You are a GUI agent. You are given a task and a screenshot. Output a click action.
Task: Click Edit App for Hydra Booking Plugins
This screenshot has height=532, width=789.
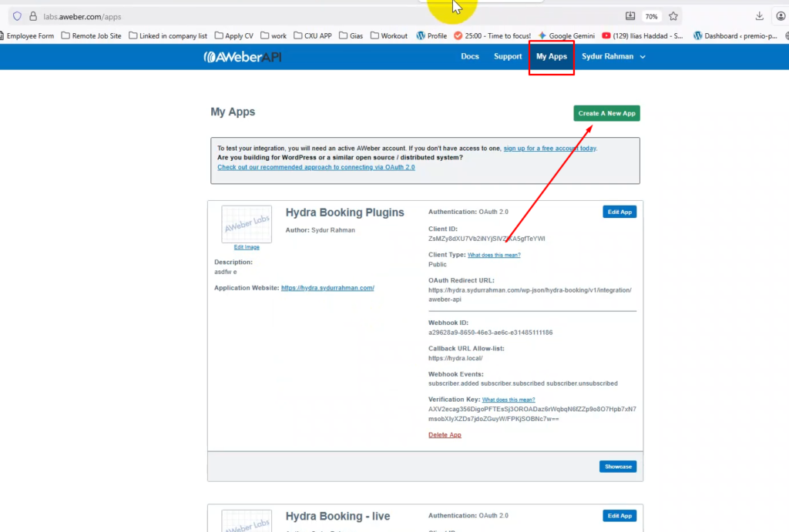click(619, 212)
